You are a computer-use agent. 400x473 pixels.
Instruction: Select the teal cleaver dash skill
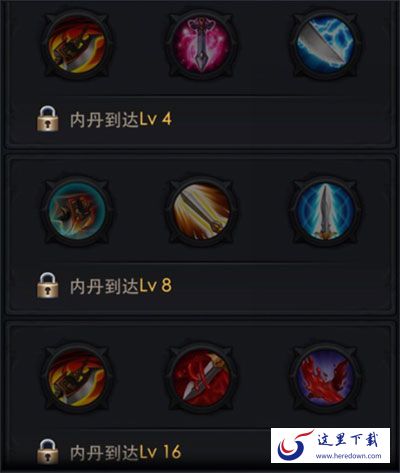click(77, 212)
